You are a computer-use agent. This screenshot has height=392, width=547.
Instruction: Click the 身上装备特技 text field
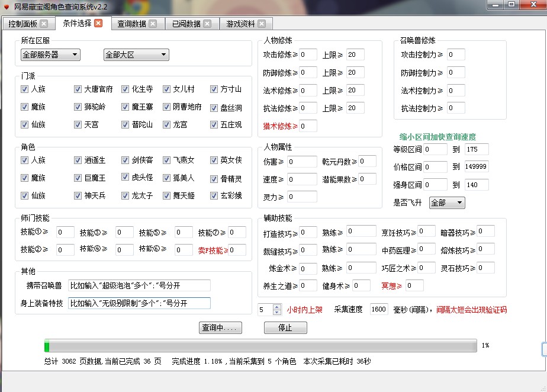[139, 303]
